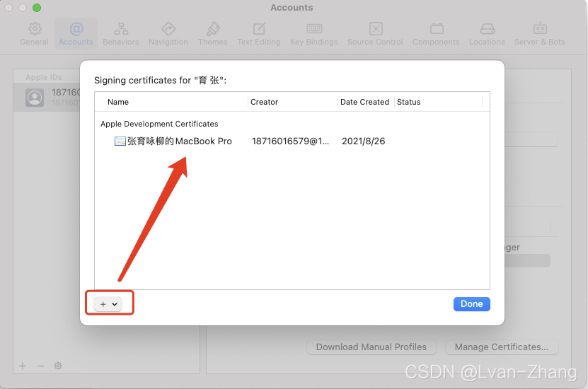588x389 pixels.
Task: Click the creator cell 18716016579@1...
Action: tap(291, 141)
